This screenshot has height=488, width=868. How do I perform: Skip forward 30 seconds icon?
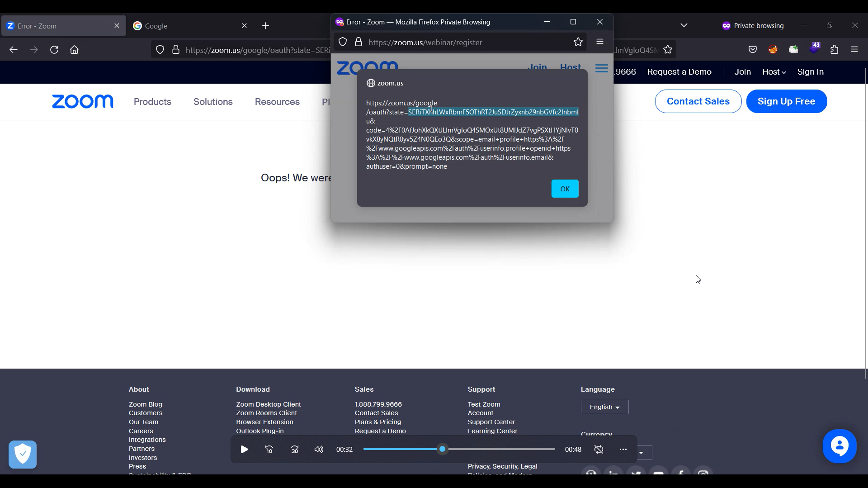point(294,449)
